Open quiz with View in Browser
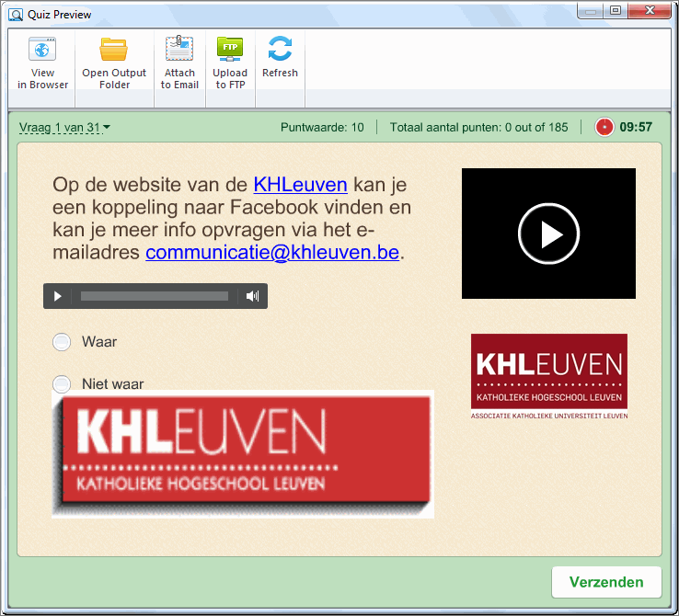Screen dimensions: 679x616 point(42,63)
